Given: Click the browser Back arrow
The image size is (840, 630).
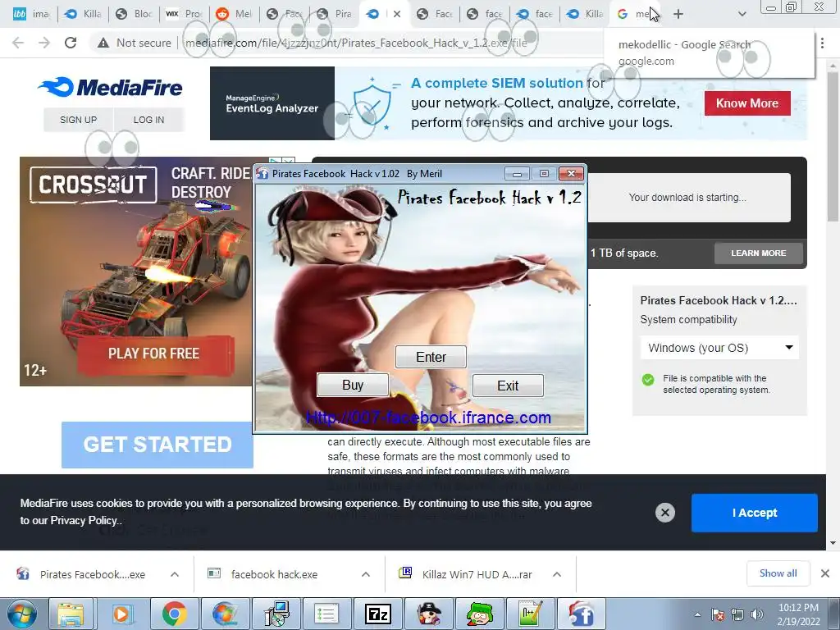Looking at the screenshot, I should pos(18,43).
